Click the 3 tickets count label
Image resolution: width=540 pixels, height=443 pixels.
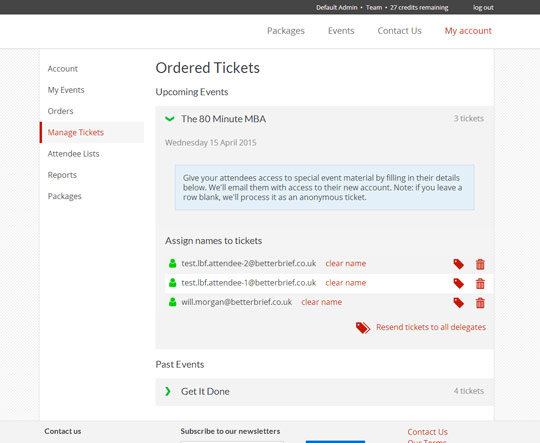[x=469, y=119]
